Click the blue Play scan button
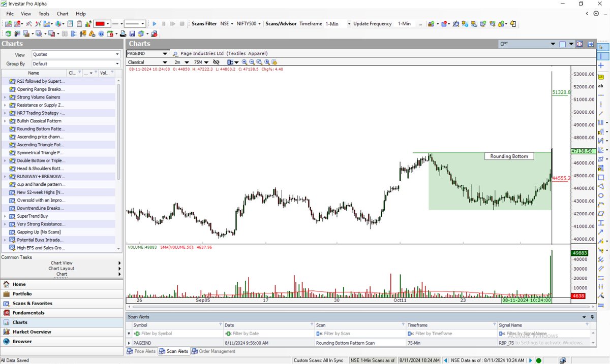610x364 pixels. [x=155, y=23]
